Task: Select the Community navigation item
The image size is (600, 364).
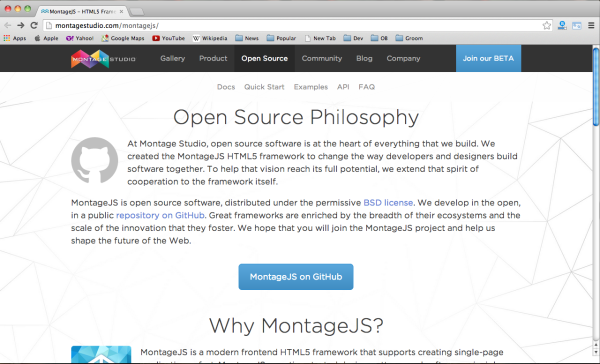Action: [322, 58]
